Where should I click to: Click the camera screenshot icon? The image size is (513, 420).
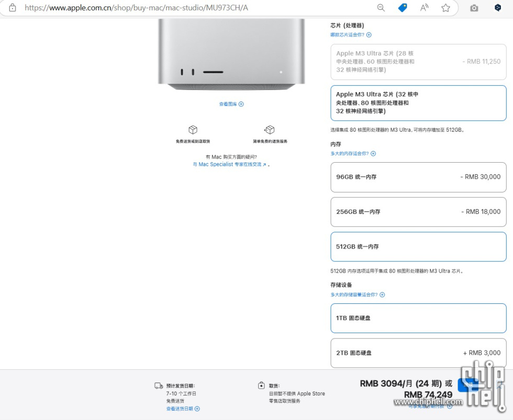pos(474,8)
